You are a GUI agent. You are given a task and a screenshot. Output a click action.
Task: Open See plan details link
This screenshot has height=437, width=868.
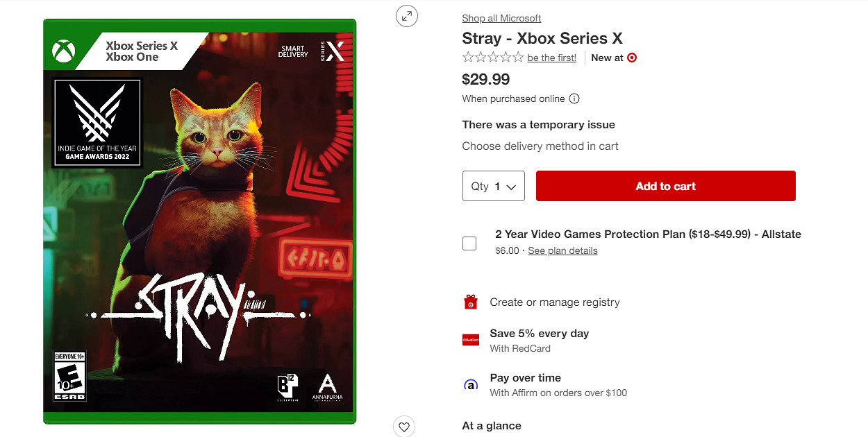[x=562, y=250]
